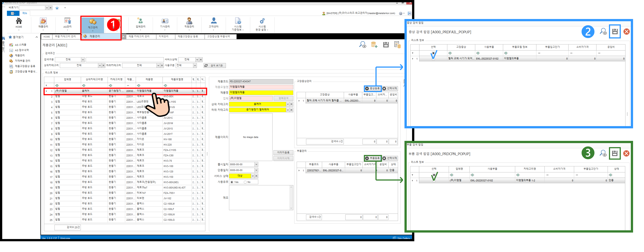644x252 pixels.
Task: Click 선택삭제 in 고장증상관리 section
Action: [390, 88]
